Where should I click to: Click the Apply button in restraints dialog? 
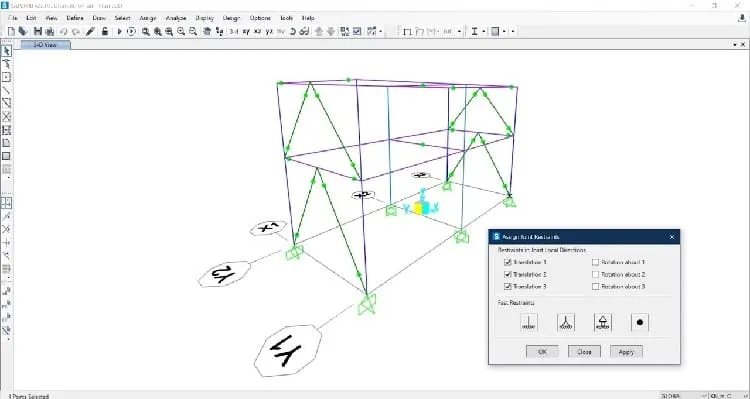[626, 352]
